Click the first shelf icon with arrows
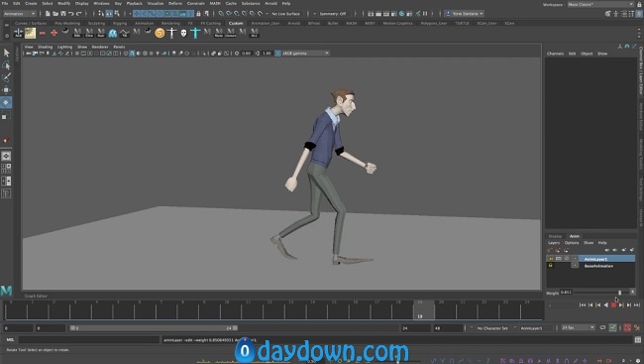This screenshot has width=644, height=364. (x=19, y=33)
